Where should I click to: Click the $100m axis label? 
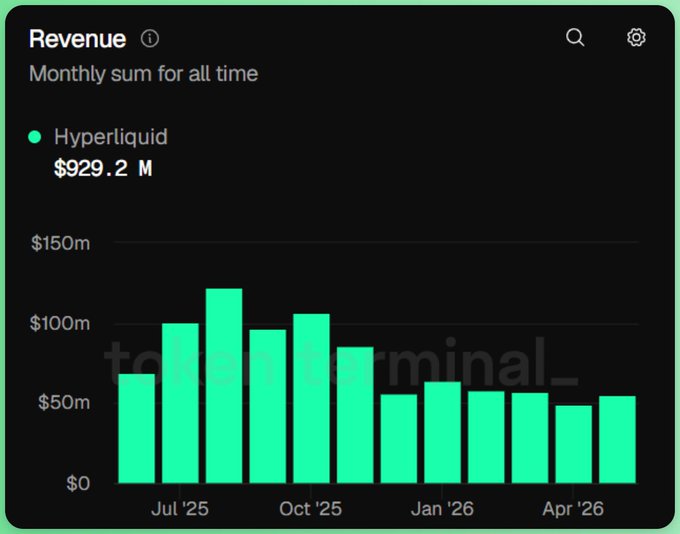click(x=60, y=324)
